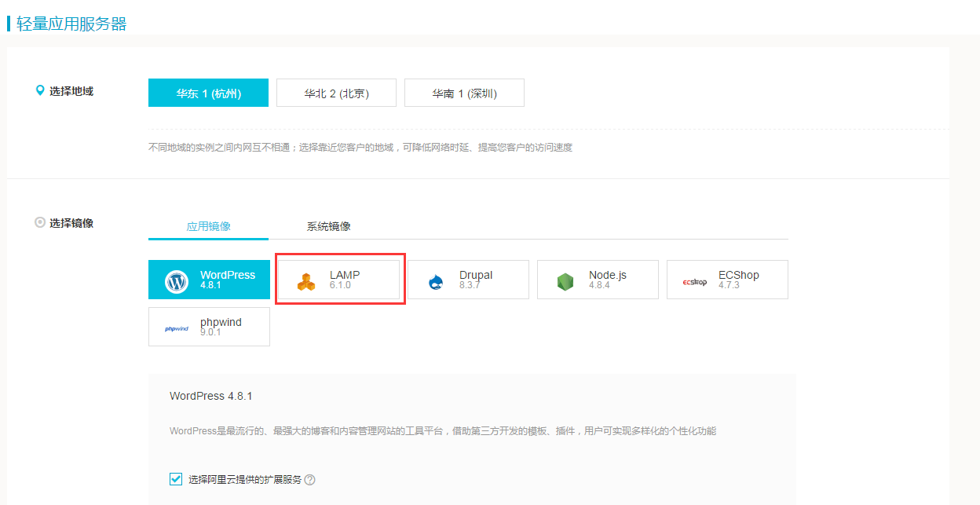Select the WordPress 4.8.1 image label
Image resolution: width=980 pixels, height=505 pixels.
tap(228, 280)
